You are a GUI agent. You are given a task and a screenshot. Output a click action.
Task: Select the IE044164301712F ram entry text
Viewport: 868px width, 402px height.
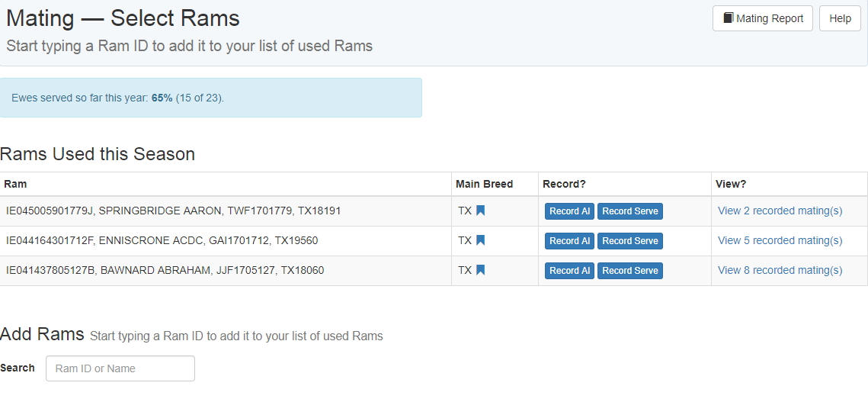(162, 240)
